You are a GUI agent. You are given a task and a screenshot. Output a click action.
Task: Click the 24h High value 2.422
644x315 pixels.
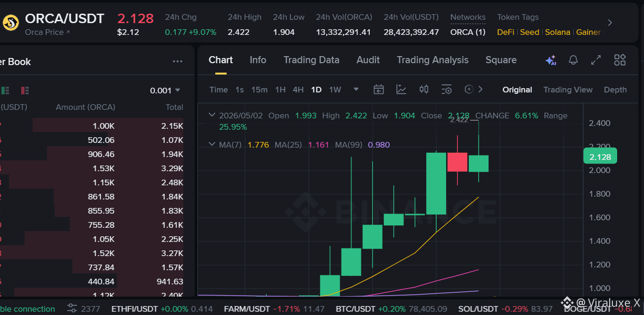[238, 32]
